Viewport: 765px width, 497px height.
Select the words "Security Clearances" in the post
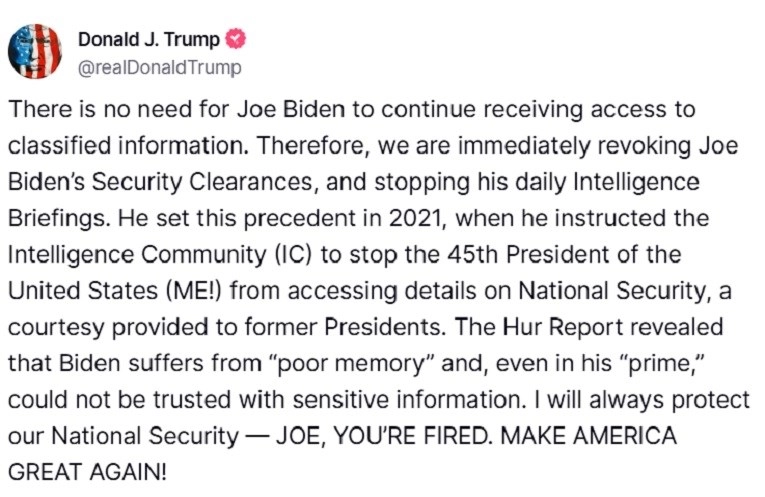click(x=202, y=182)
